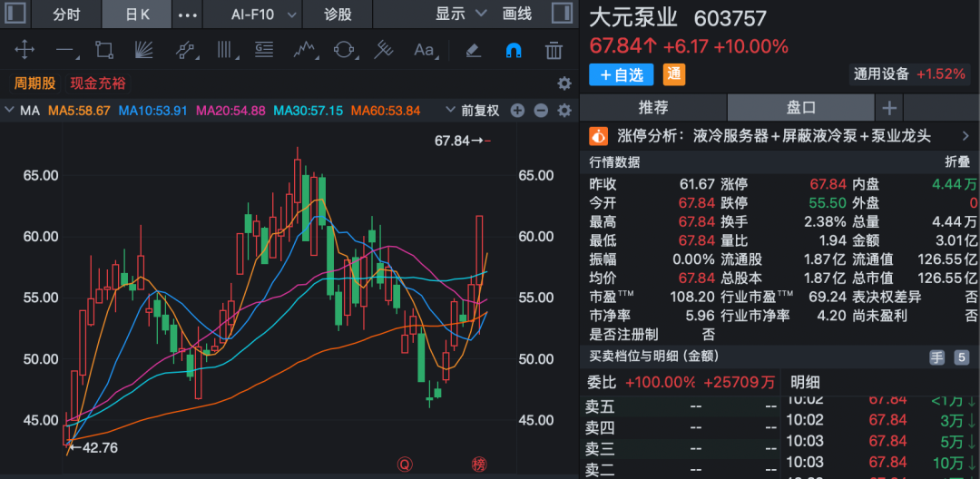The width and height of the screenshot is (980, 479).
Task: Click the 跌停 value 55.50
Action: coord(828,203)
